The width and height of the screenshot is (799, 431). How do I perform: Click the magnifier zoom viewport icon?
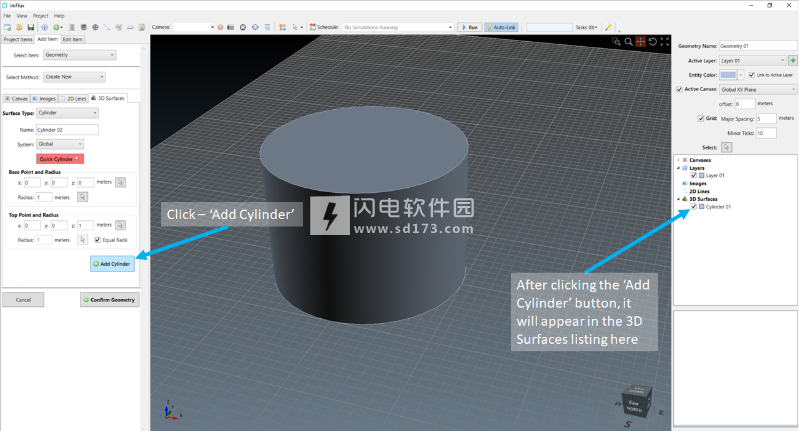(629, 42)
